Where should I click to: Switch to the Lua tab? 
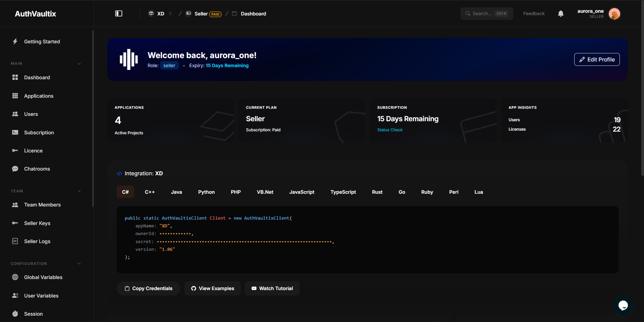(479, 192)
